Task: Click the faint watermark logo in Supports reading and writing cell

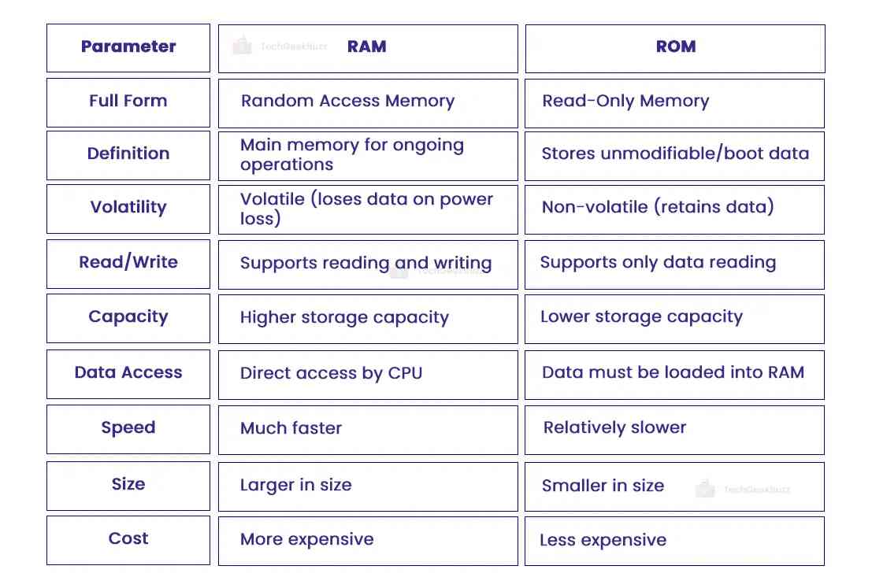Action: pos(399,271)
